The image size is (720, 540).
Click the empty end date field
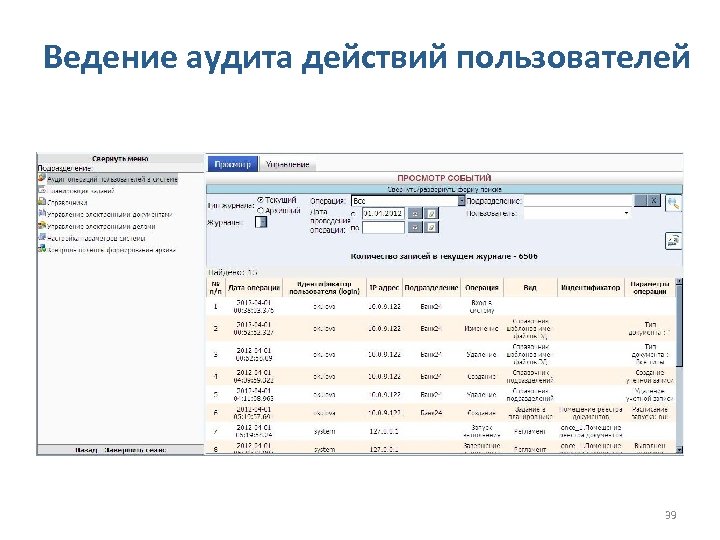point(383,227)
